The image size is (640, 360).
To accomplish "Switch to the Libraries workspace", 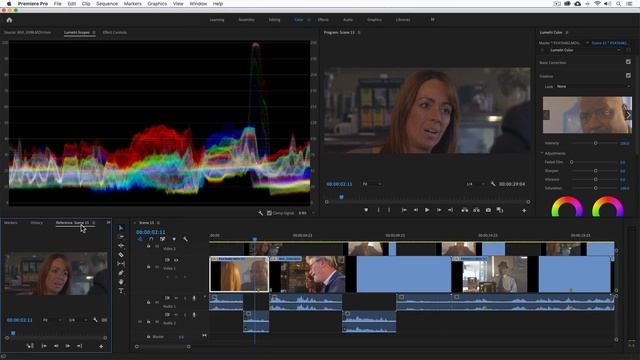I will pyautogui.click(x=403, y=20).
